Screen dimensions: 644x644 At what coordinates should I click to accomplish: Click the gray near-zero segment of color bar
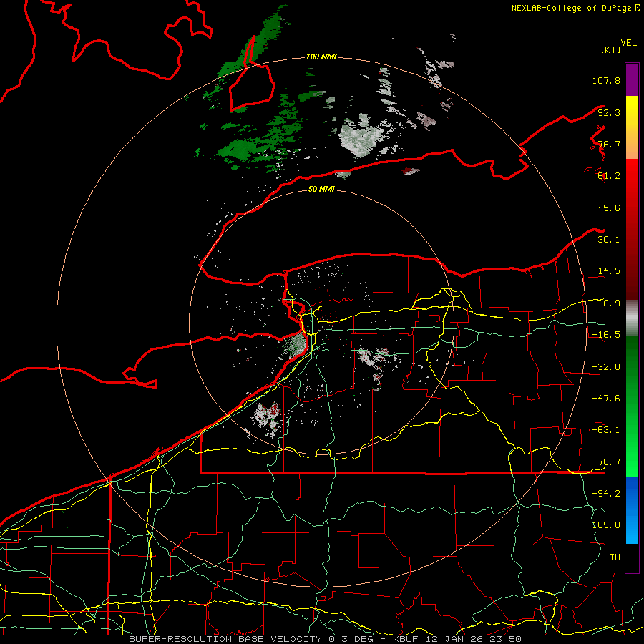pos(632,317)
